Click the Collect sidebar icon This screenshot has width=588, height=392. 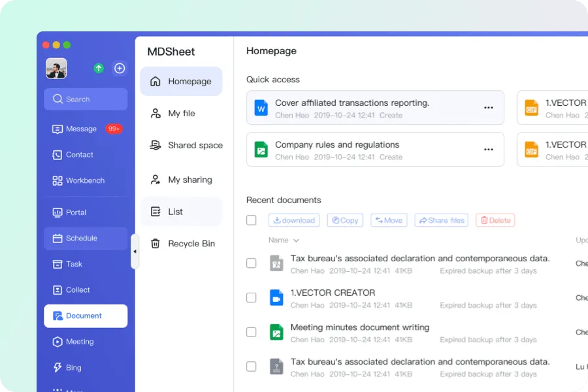coord(57,290)
